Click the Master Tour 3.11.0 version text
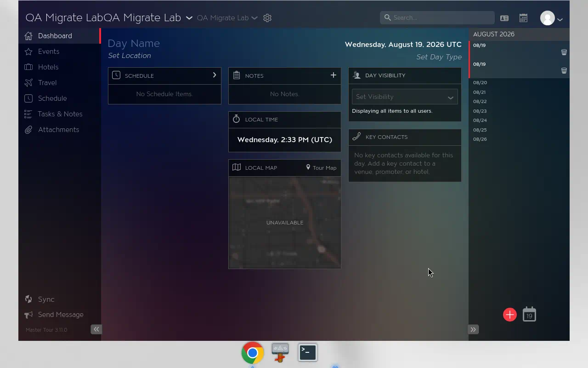Viewport: 588px width, 368px height. click(x=46, y=330)
